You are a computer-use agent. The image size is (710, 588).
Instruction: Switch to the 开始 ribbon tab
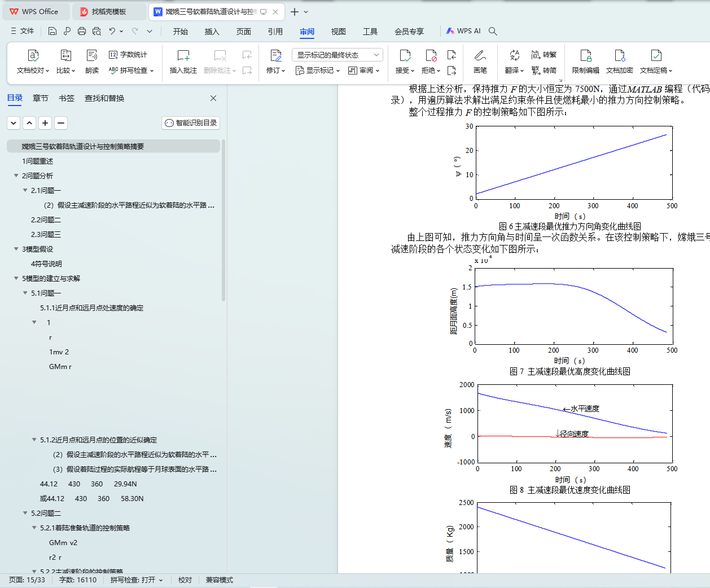[181, 31]
